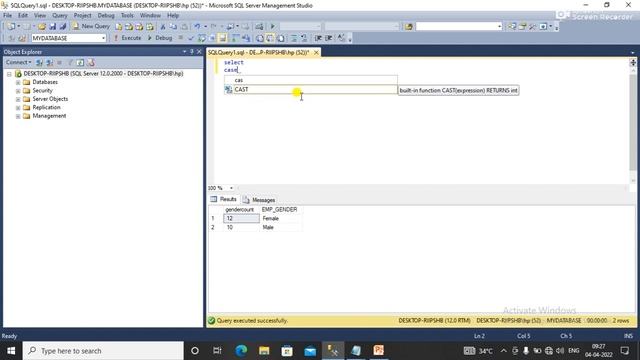Toggle Results to Grid icon
This screenshot has width=640, height=360.
click(270, 38)
